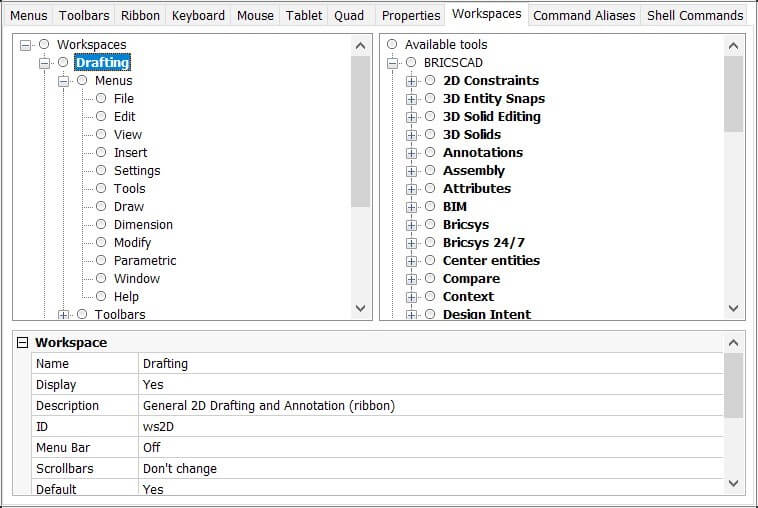Change the Display value Yes

coord(430,384)
